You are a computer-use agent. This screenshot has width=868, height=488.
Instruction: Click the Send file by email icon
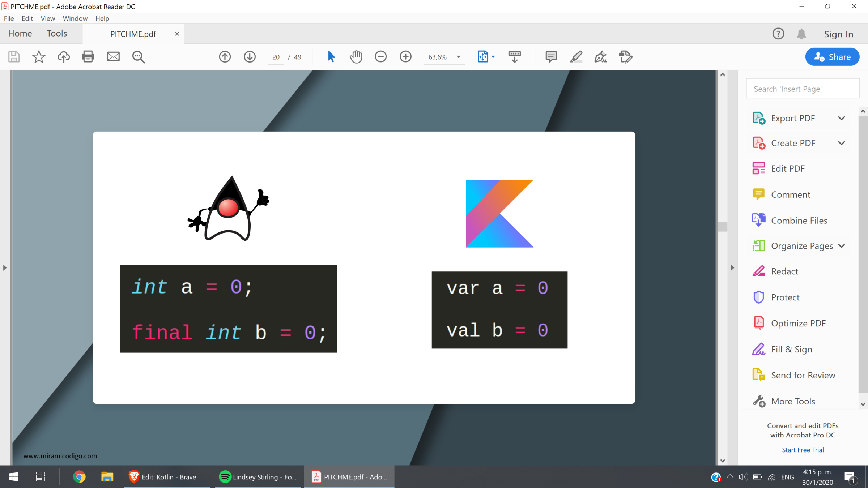(x=113, y=57)
